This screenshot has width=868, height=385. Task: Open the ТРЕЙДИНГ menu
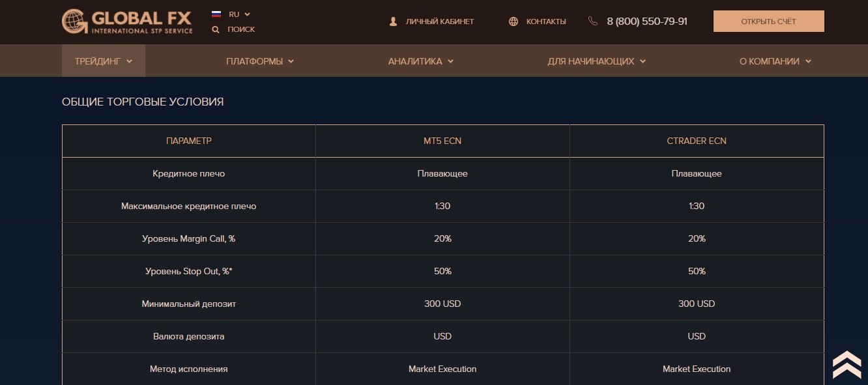102,61
